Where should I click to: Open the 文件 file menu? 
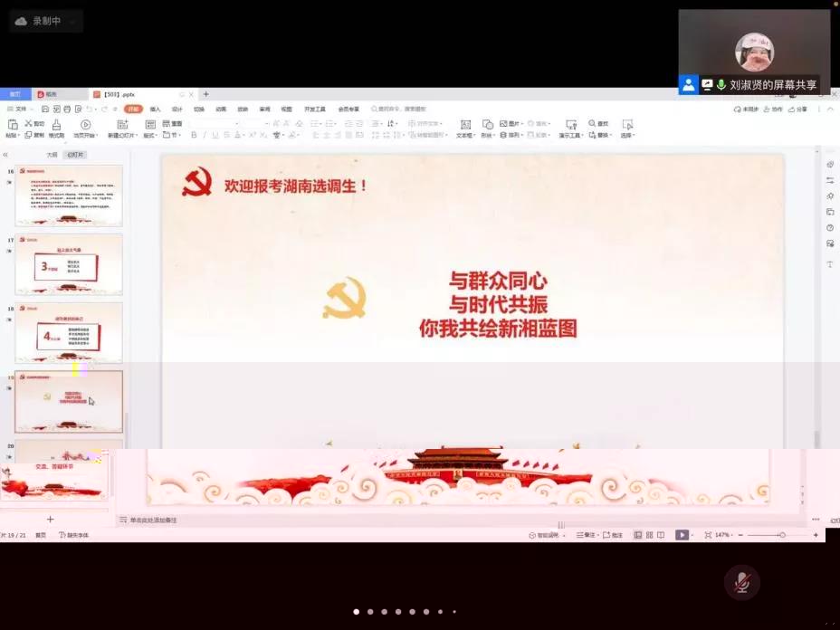18,110
